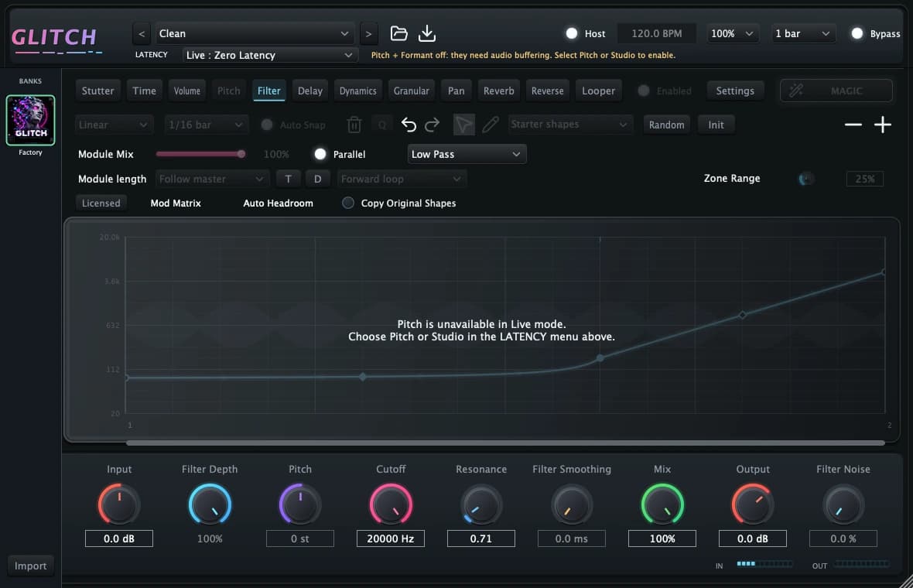Switch to the Dynamics tab
913x588 pixels.
coord(357,91)
